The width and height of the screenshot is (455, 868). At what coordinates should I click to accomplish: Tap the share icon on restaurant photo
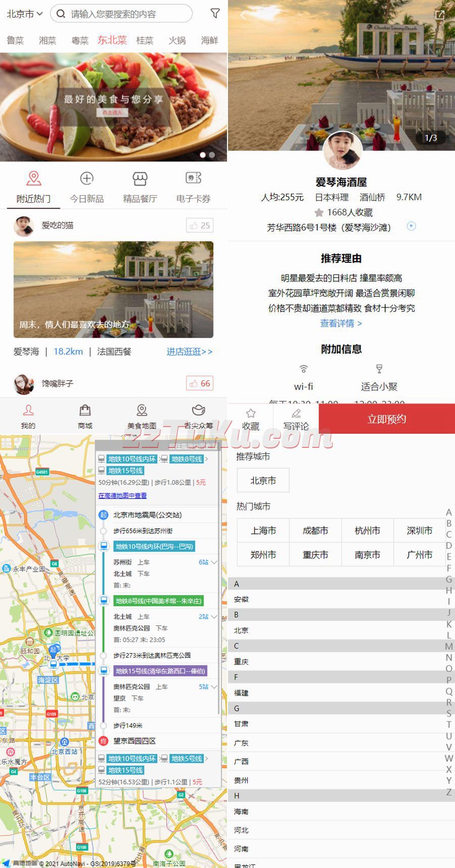point(440,15)
